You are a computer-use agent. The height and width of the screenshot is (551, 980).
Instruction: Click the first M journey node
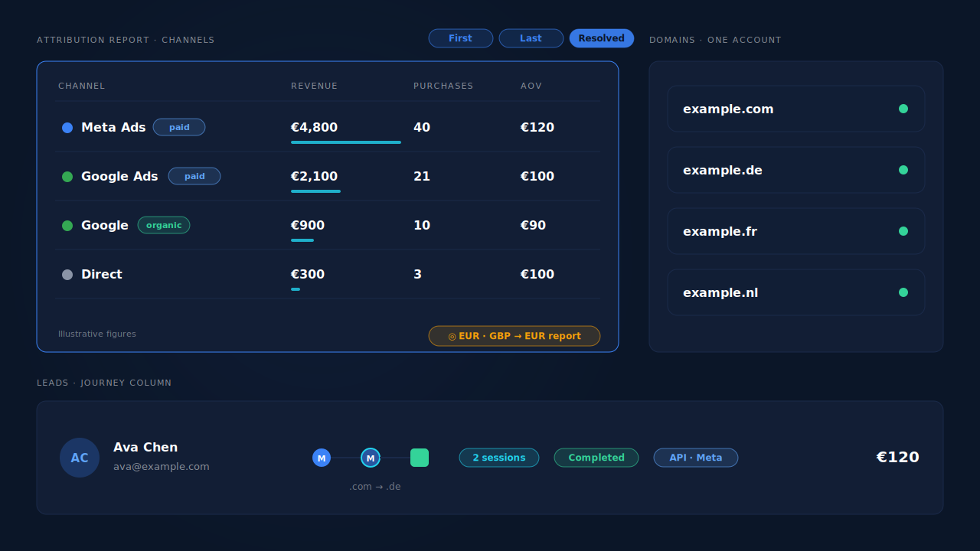pyautogui.click(x=322, y=458)
